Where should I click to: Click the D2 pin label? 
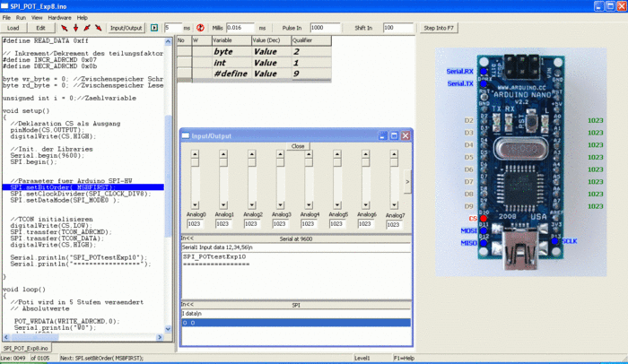tap(468, 120)
